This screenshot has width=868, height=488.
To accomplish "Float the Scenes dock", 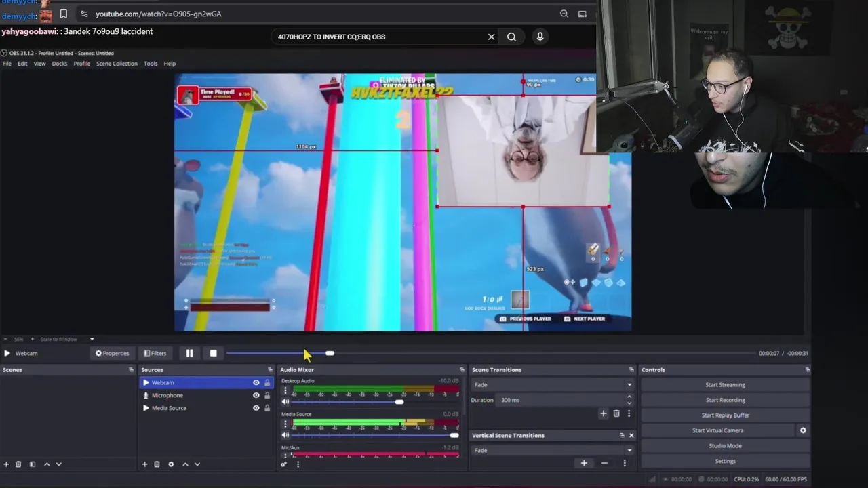I will (131, 370).
